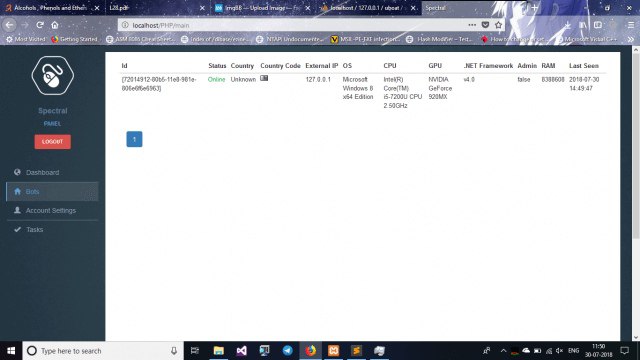Open the Tasks sidebar item
Screen dimensions: 640x360
coord(52,229)
